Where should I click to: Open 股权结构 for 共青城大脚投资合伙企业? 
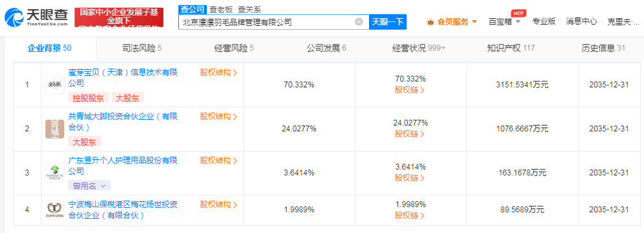click(219, 116)
